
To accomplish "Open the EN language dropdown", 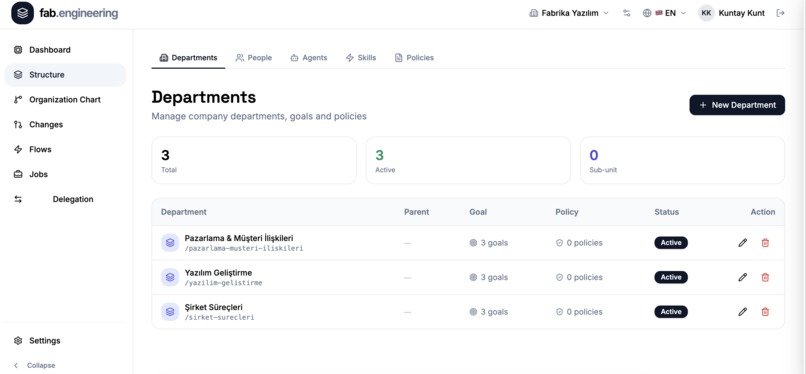I will tap(665, 13).
